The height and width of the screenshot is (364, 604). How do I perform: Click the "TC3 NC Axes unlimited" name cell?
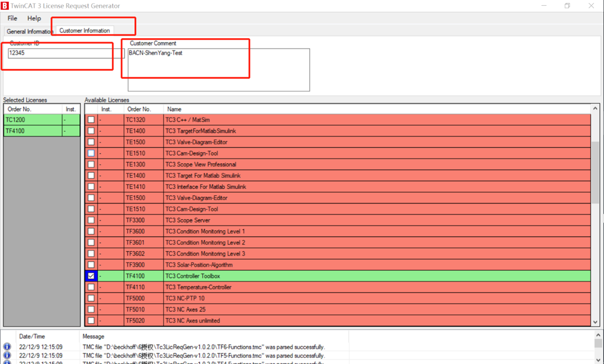click(377, 320)
